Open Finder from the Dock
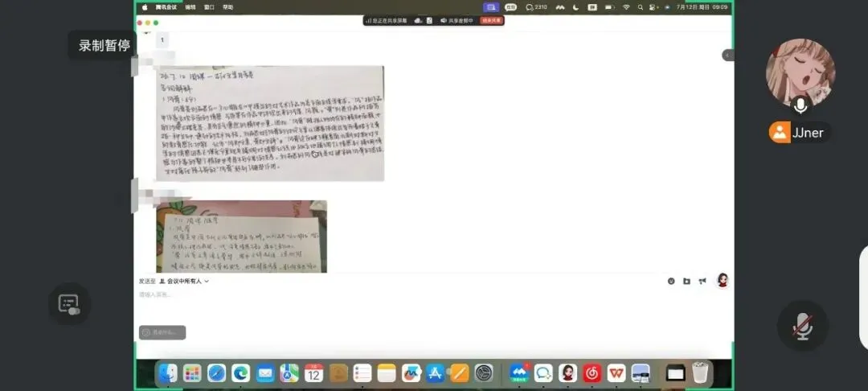 pos(168,373)
